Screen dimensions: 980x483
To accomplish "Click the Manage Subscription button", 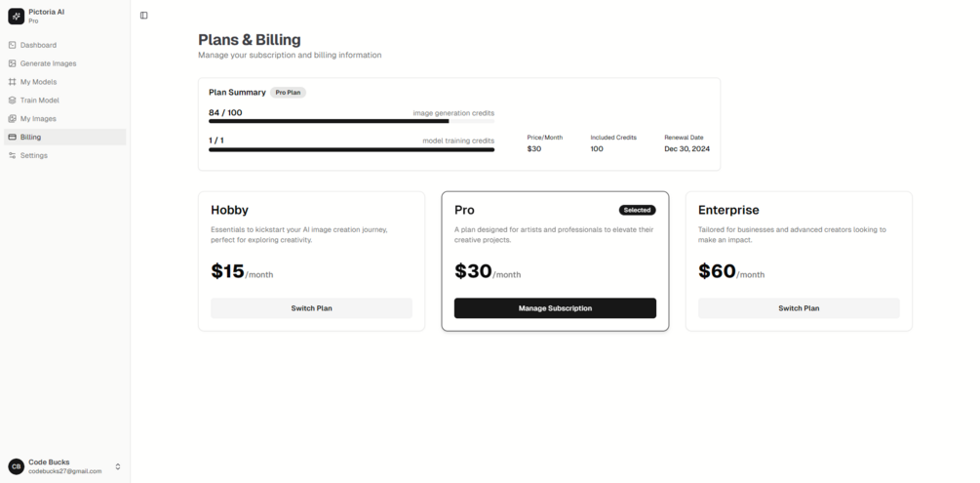I will coord(555,308).
